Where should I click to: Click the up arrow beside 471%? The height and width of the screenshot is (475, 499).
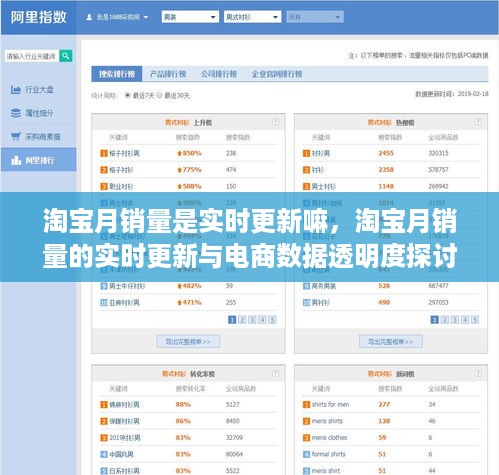(179, 303)
